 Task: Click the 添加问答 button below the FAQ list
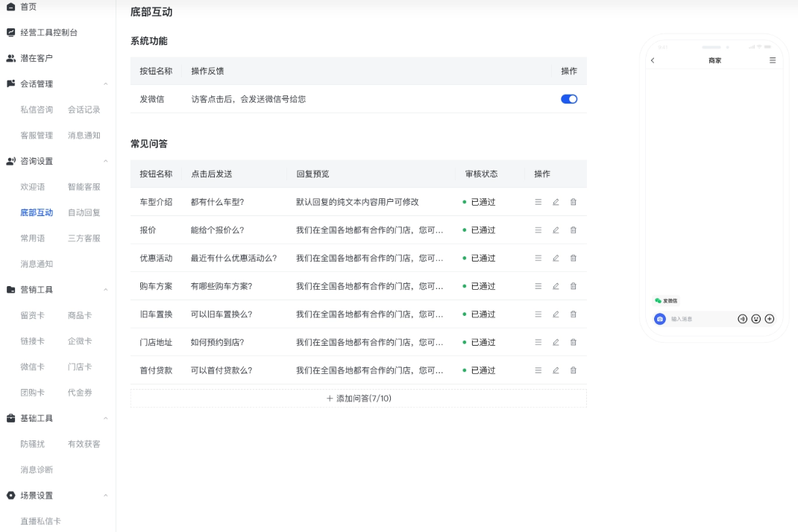coord(358,398)
